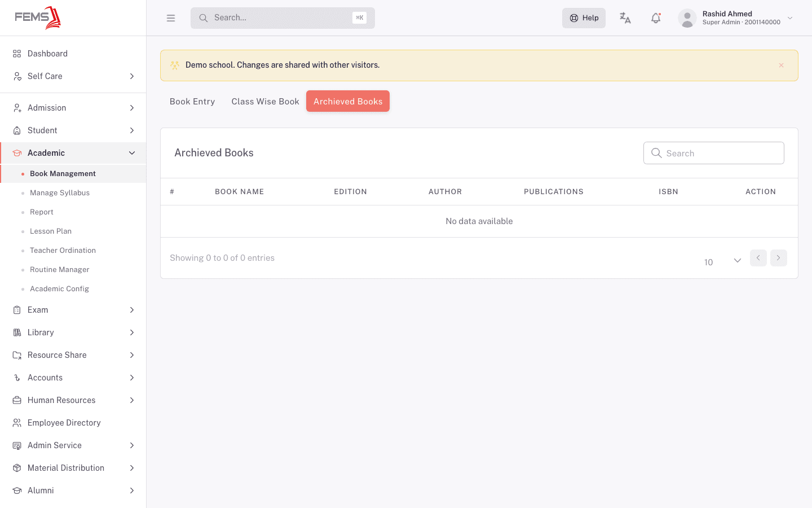Expand the Self Care menu chevron

pos(132,76)
